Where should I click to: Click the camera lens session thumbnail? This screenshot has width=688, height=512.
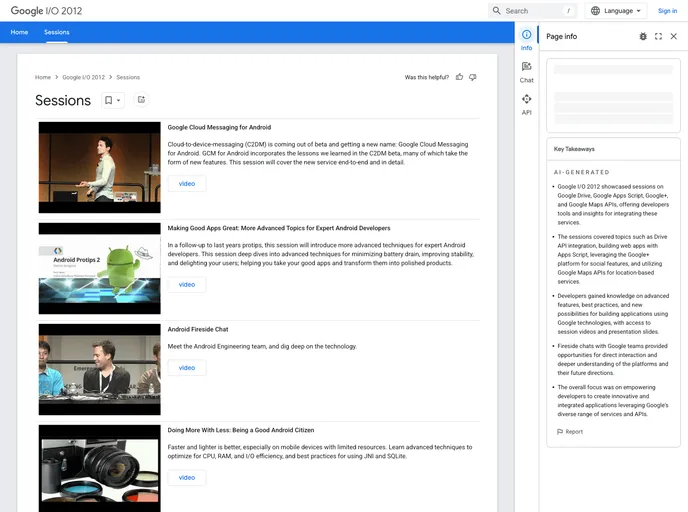click(x=100, y=468)
